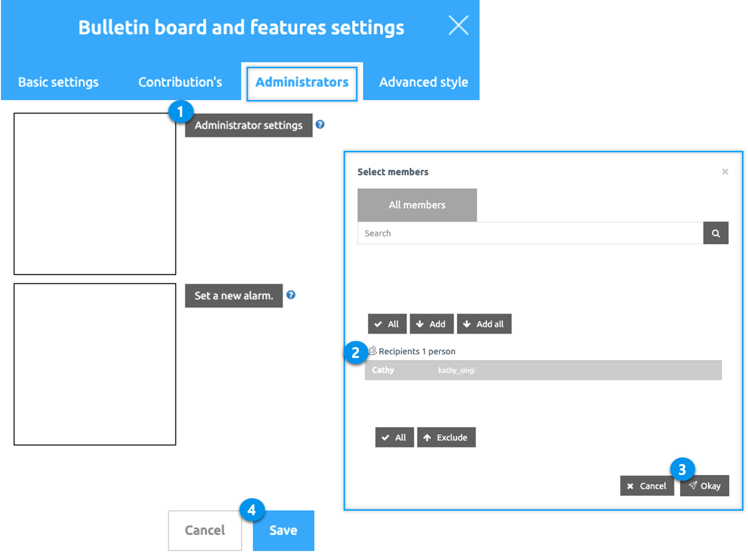Click the Exclude button with up arrow

446,438
